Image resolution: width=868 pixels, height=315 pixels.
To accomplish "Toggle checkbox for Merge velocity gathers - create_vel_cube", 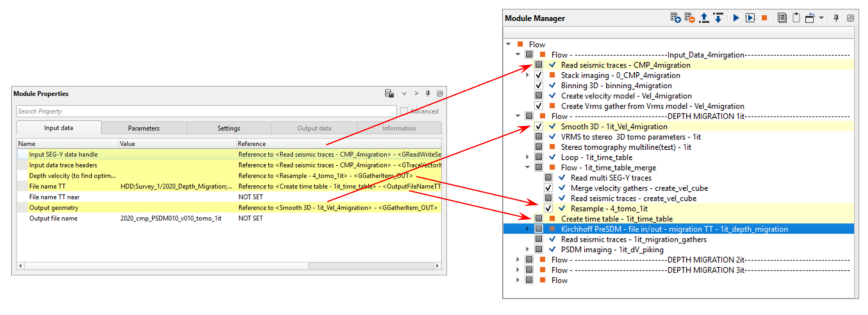I will 548,188.
